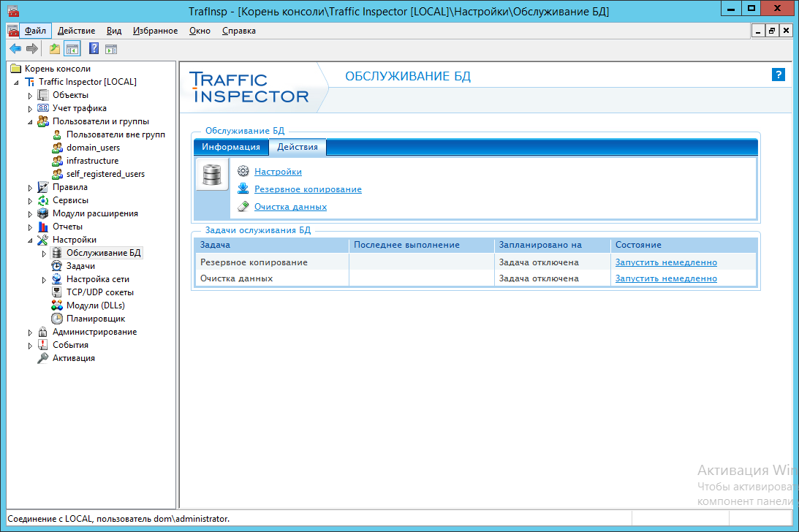
Task: Open the Файл menu
Action: [x=35, y=31]
